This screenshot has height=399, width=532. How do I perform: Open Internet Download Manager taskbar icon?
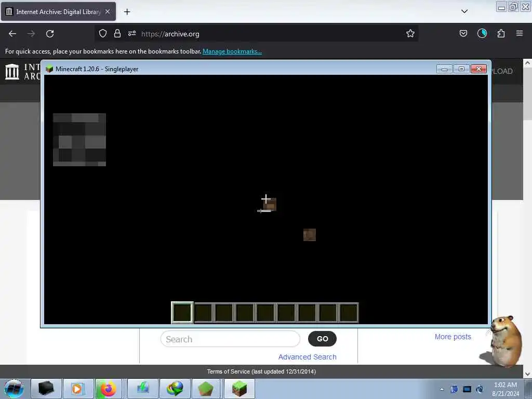tap(175, 389)
